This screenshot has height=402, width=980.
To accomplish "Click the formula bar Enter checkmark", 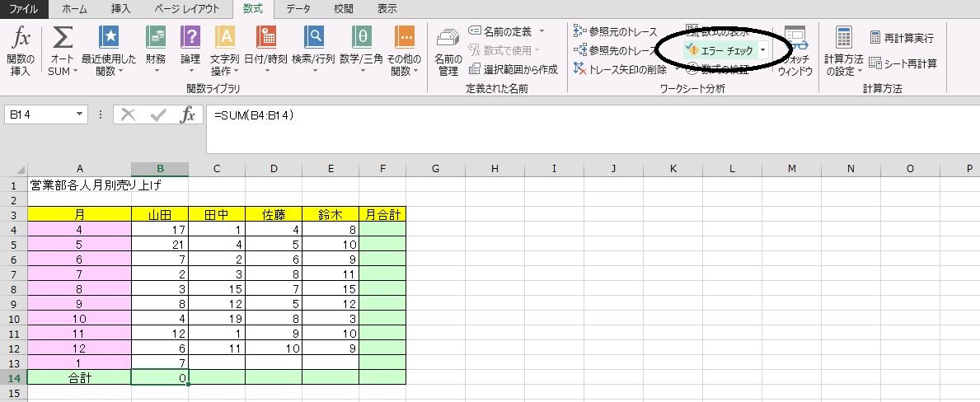I will (x=157, y=115).
